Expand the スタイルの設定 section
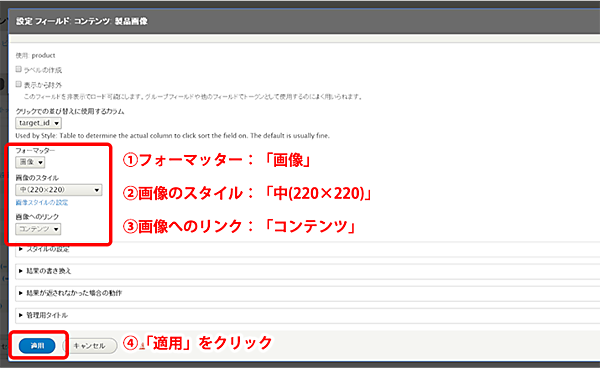Screen dimensions: 600x368 pyautogui.click(x=47, y=249)
